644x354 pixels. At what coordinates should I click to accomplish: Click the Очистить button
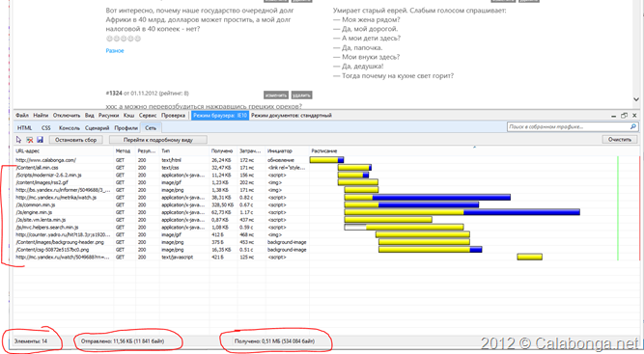point(620,140)
